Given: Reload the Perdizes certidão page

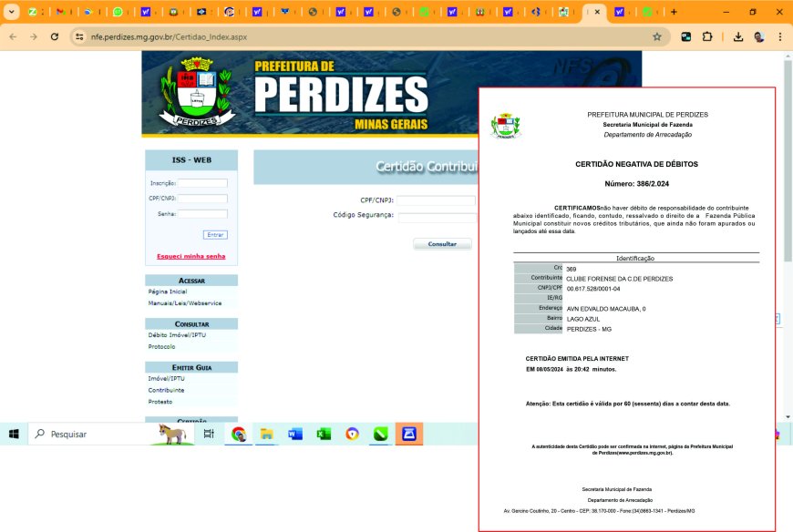Looking at the screenshot, I should coord(55,36).
